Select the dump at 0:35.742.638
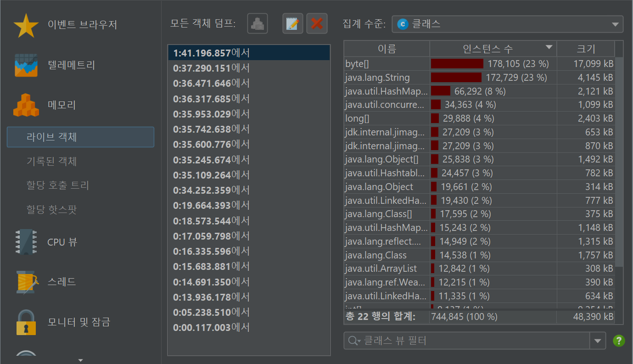 [x=249, y=129]
